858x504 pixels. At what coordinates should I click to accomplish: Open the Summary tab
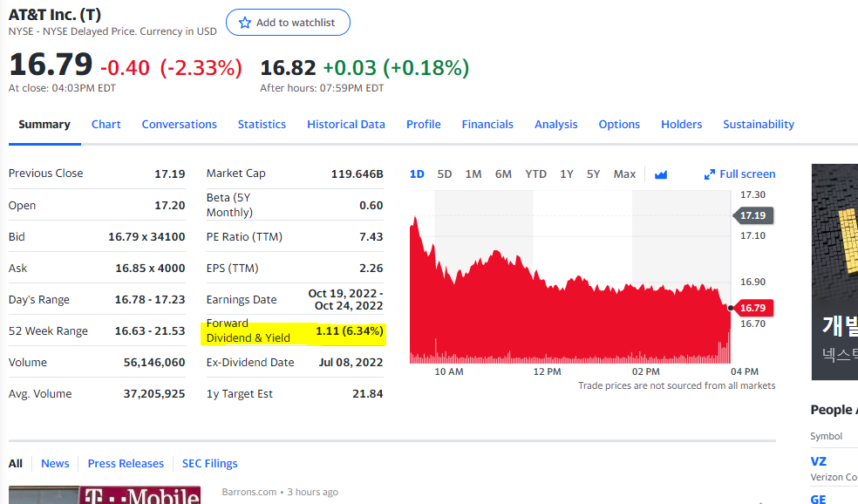click(44, 124)
